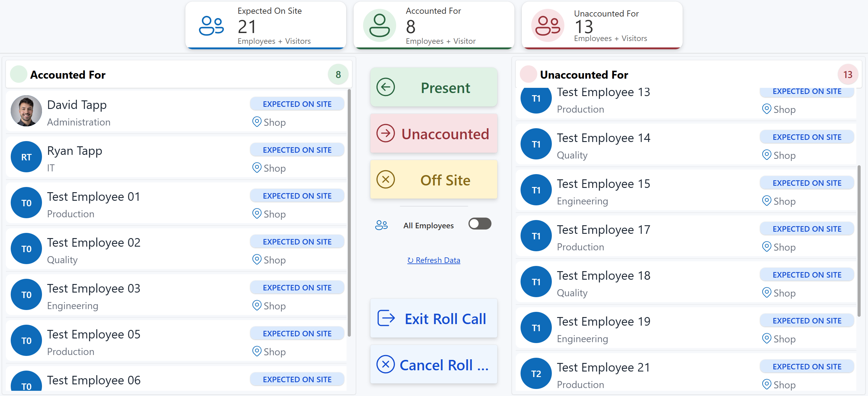Select Test Employee 17 name text

[603, 230]
